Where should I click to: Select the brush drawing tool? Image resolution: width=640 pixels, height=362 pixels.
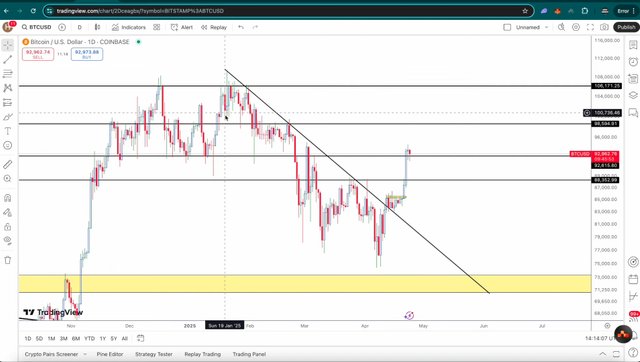point(7,117)
